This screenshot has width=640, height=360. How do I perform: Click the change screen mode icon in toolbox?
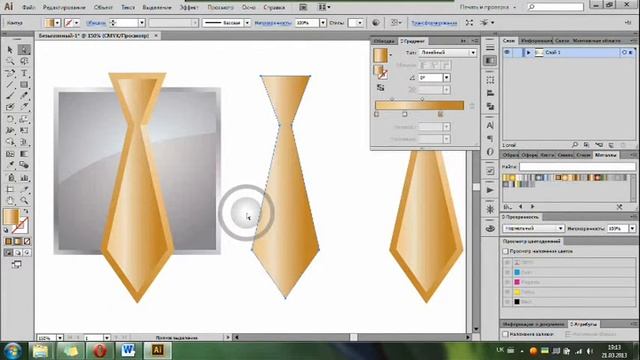[17, 264]
